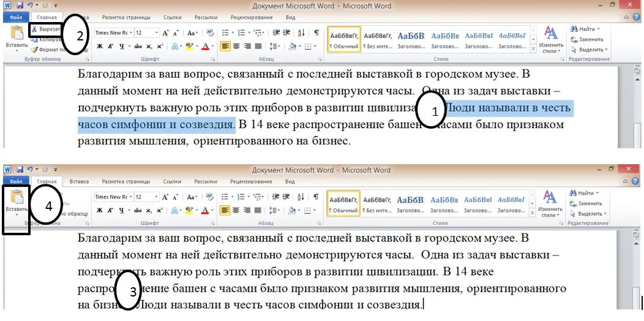
Task: Open font size 12 dropdown in lower window
Action: pos(157,197)
